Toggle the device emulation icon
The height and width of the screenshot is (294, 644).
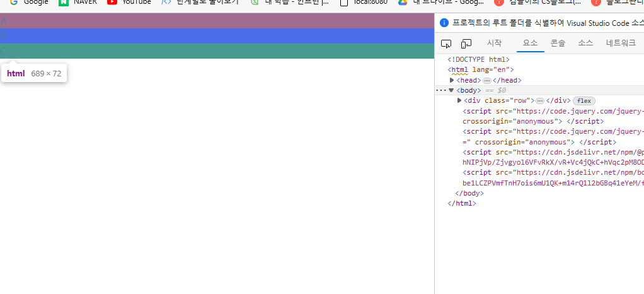coord(466,44)
